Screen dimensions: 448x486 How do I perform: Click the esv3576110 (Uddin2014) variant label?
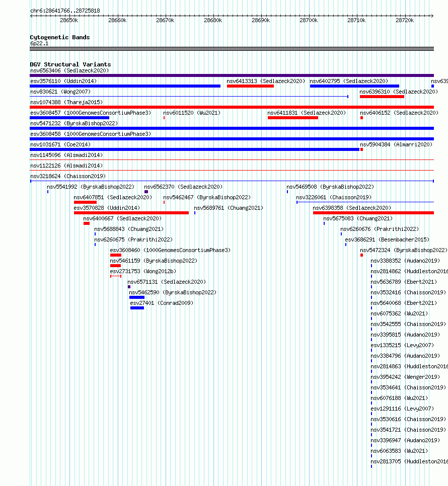(x=63, y=81)
